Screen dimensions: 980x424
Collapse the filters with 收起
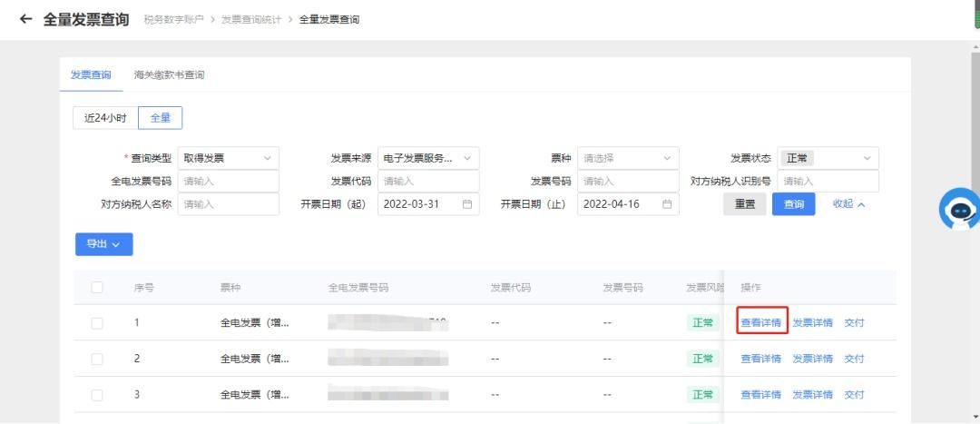pos(848,204)
